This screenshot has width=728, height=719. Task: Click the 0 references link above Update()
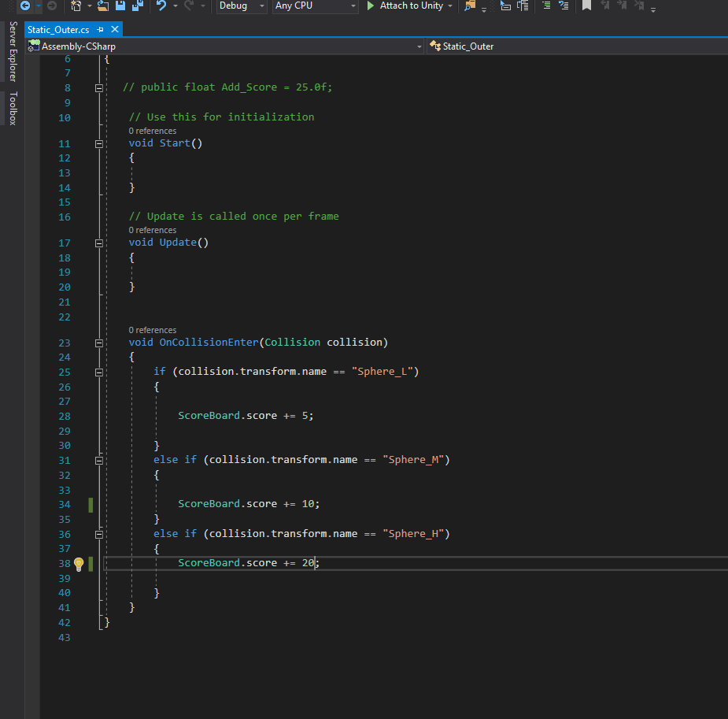153,230
